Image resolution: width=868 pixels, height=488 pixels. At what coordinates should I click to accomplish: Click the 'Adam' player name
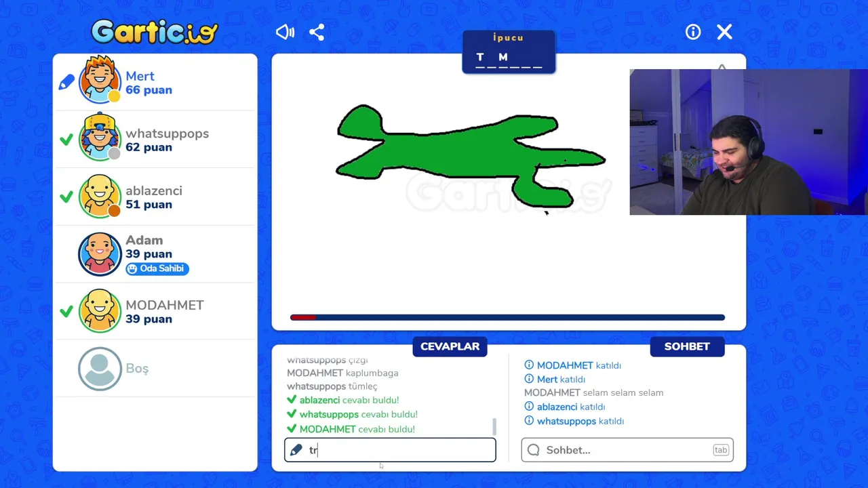pyautogui.click(x=144, y=240)
